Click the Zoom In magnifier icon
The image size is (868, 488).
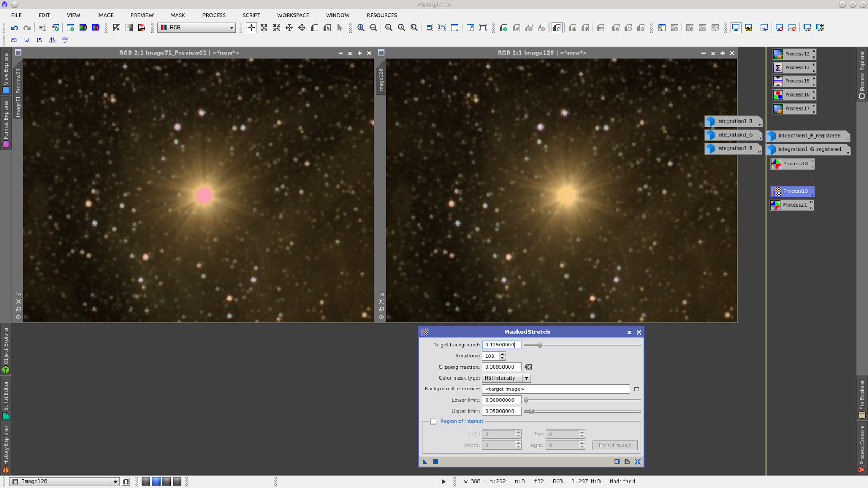(361, 28)
